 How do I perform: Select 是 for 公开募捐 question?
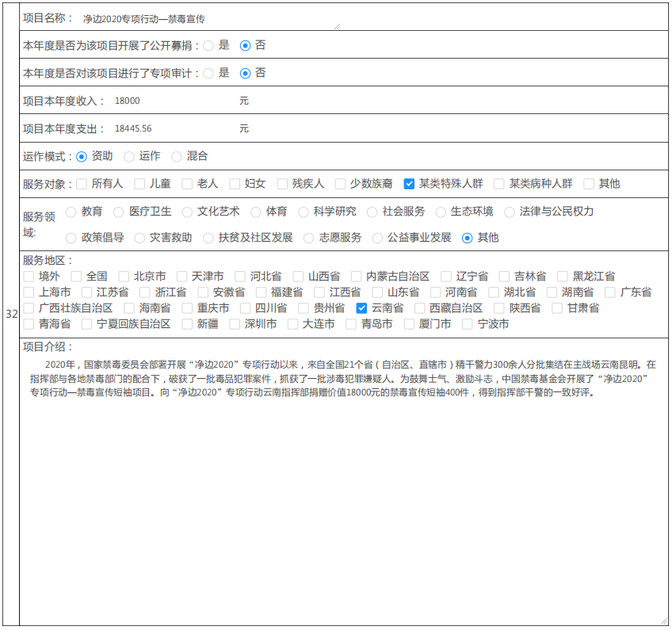[208, 46]
